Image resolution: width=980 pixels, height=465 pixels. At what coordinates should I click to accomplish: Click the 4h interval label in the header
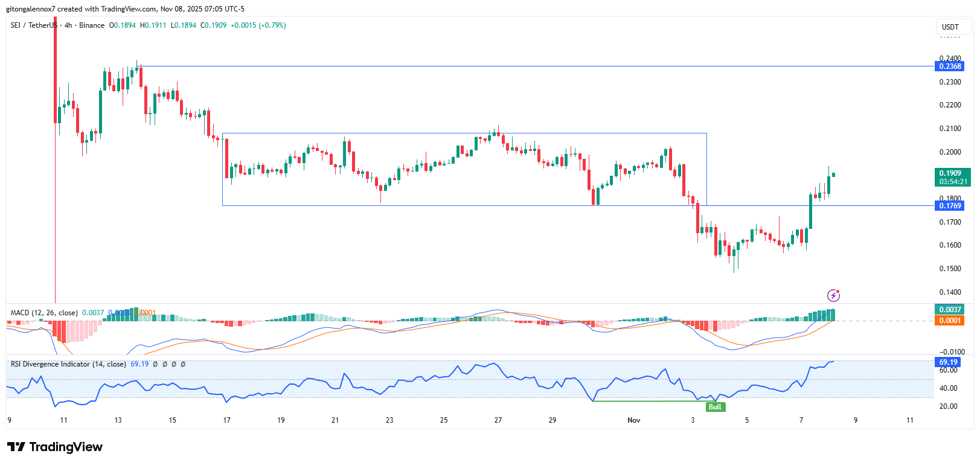[x=68, y=25]
